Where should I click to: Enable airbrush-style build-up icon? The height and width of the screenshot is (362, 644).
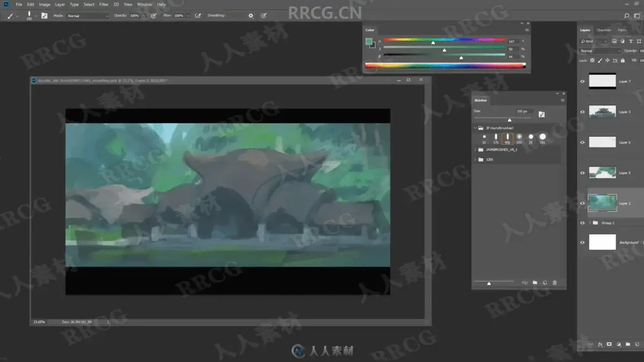198,16
